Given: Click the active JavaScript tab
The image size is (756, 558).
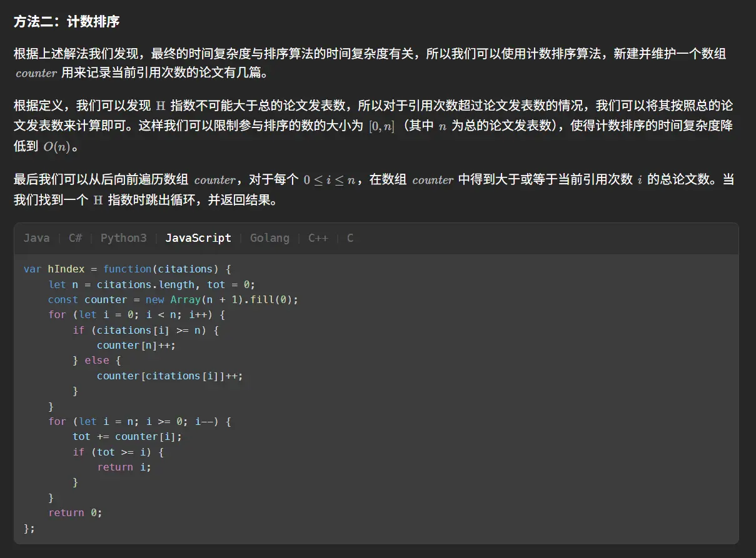Looking at the screenshot, I should [198, 238].
